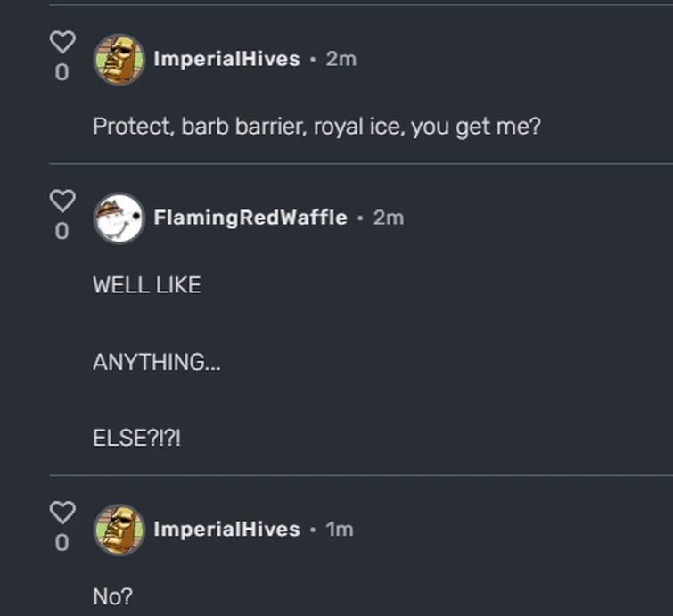Open FlamingRedWaffle's profile avatar
This screenshot has width=673, height=616.
click(119, 218)
